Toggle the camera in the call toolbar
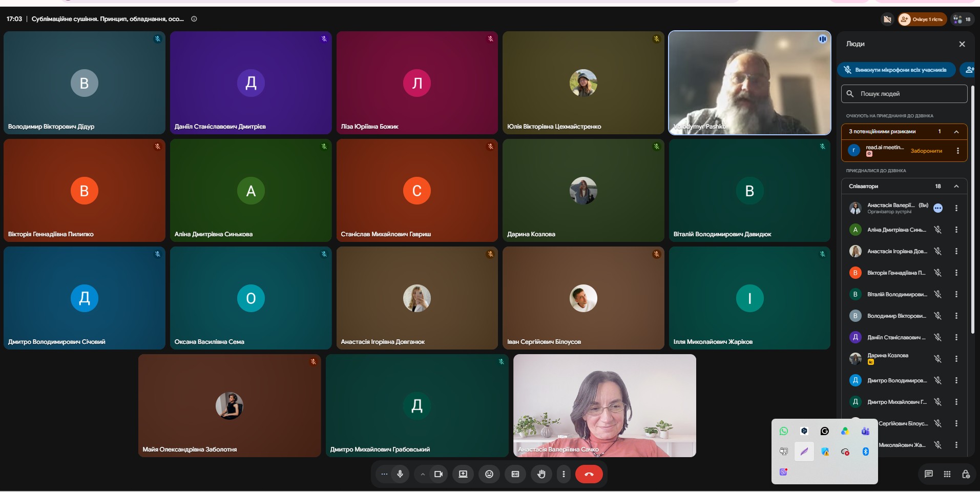Screen dimensions: 980x492 [x=439, y=474]
